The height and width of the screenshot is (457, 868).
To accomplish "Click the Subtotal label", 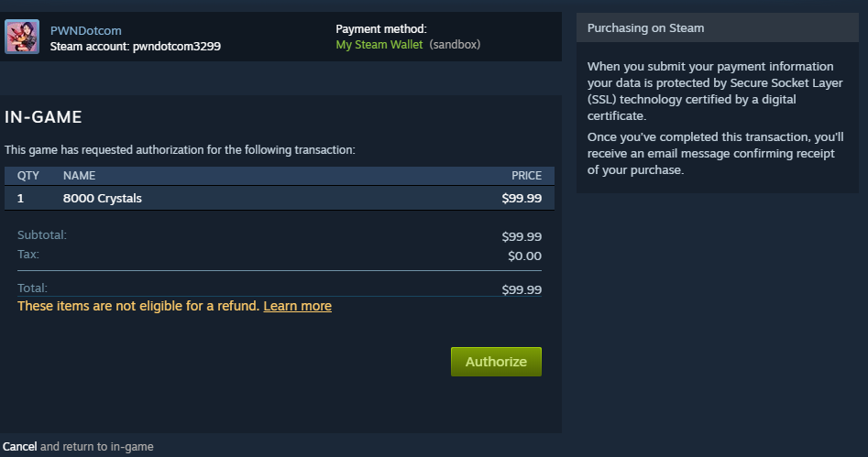I will [42, 235].
